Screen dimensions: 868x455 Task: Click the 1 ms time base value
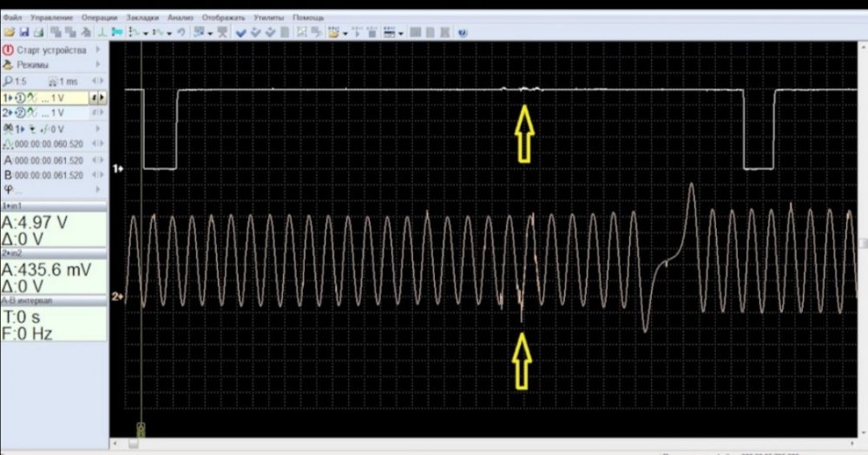click(68, 82)
